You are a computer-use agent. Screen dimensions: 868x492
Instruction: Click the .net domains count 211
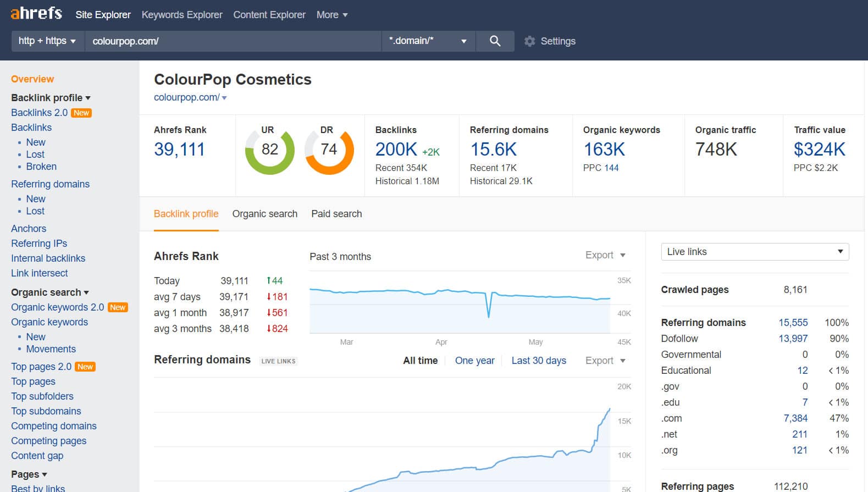(x=800, y=434)
